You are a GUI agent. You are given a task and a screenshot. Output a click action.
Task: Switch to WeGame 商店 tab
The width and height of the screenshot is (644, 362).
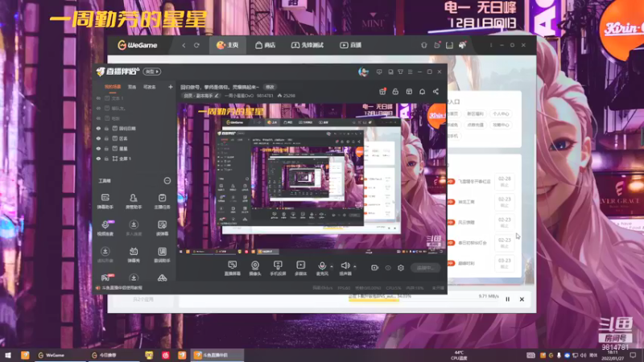coord(266,45)
